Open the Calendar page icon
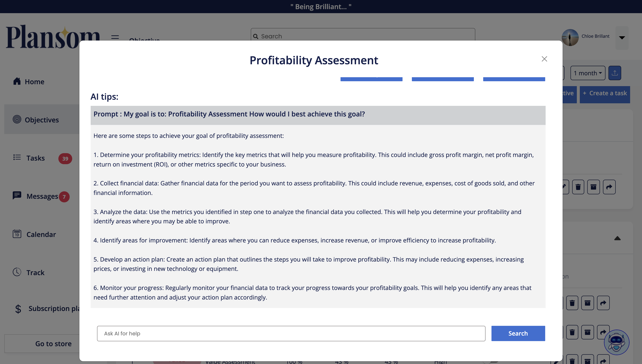 [17, 234]
